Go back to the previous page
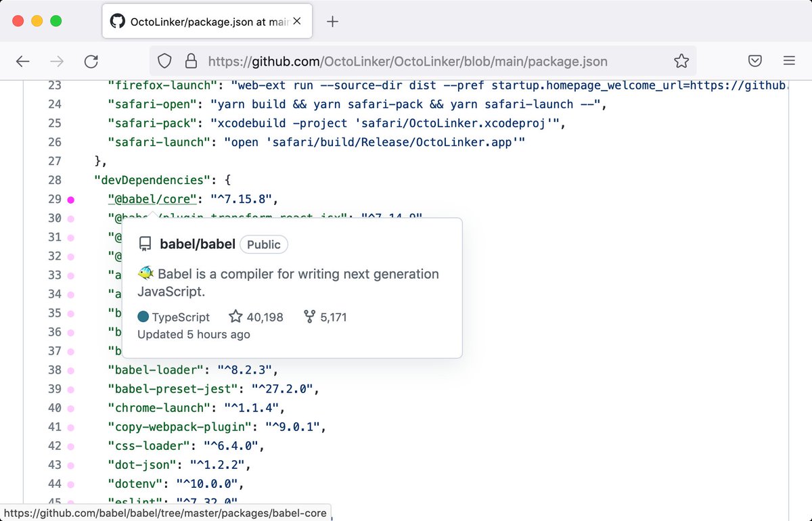Image resolution: width=812 pixels, height=521 pixels. tap(23, 62)
